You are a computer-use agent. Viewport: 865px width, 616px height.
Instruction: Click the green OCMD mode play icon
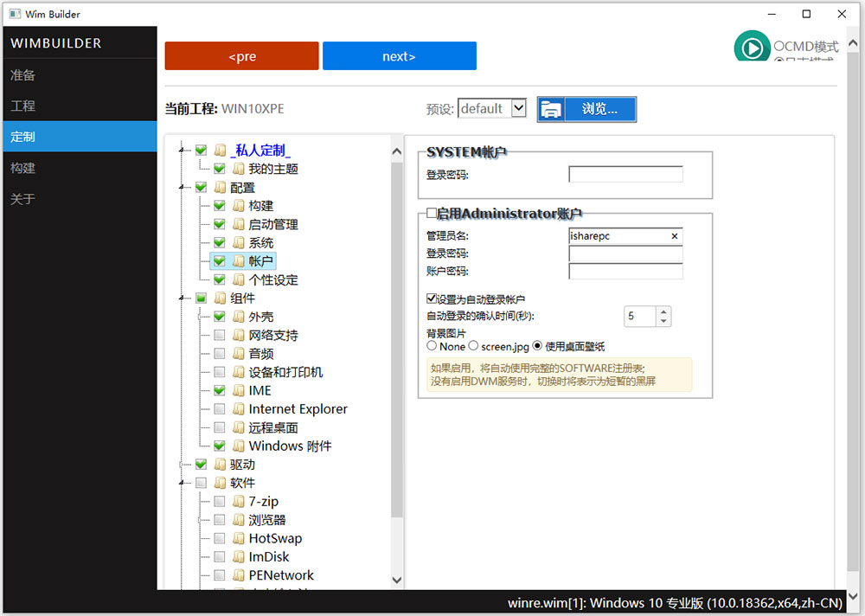752,47
